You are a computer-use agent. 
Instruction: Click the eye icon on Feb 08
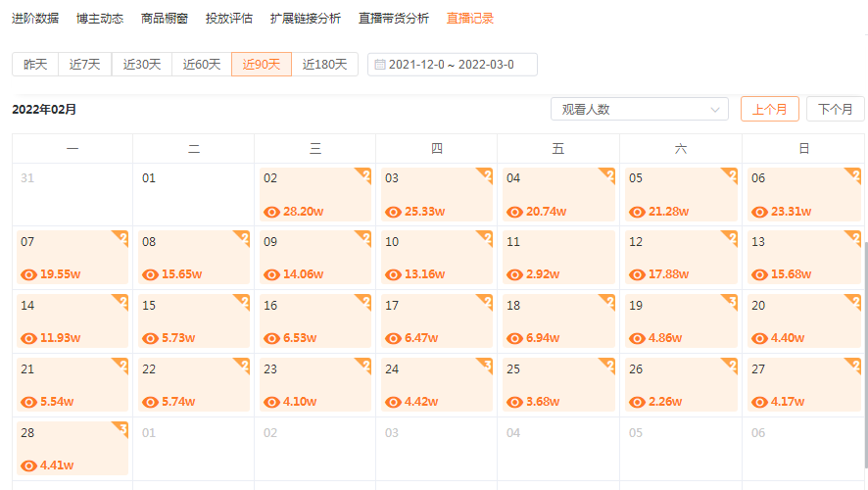click(x=150, y=274)
